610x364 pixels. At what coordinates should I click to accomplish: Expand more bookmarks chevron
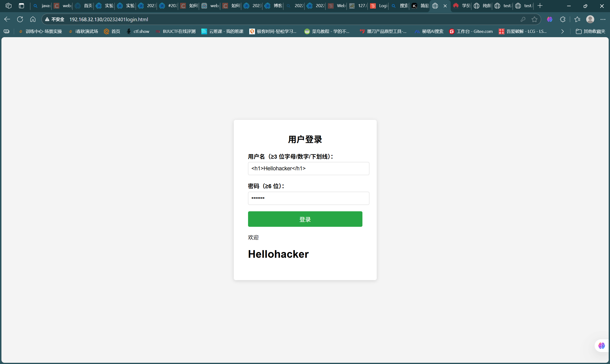[562, 31]
